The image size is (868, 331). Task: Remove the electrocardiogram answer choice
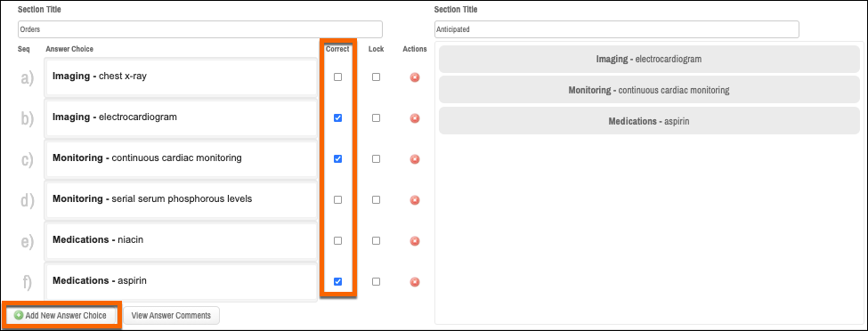tap(415, 118)
